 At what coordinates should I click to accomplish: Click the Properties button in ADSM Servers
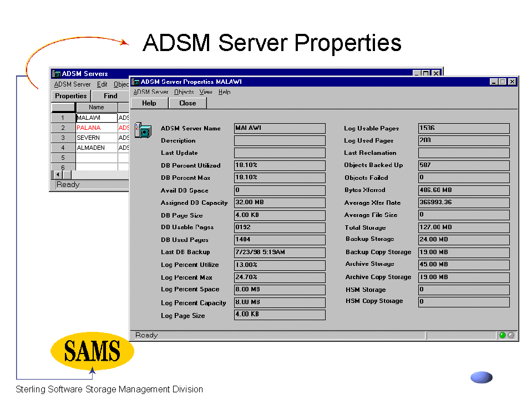[x=70, y=96]
